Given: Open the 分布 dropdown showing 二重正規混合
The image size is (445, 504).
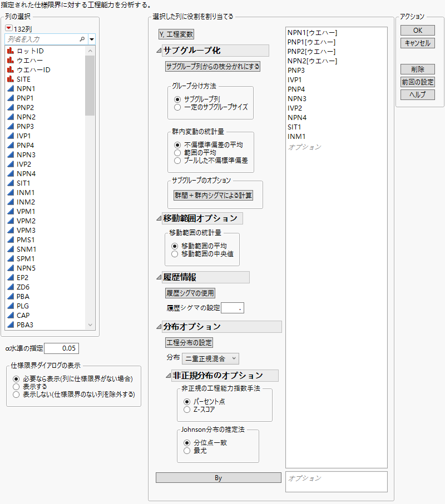Looking at the screenshot, I should [210, 358].
